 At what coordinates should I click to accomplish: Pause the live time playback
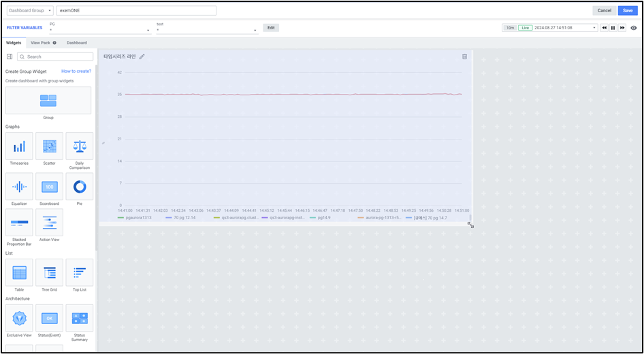coord(613,28)
